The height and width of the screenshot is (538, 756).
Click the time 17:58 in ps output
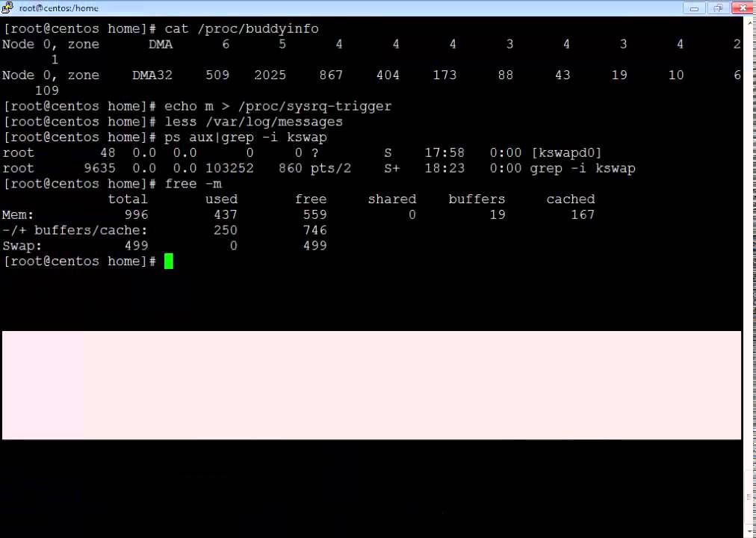[x=444, y=153]
